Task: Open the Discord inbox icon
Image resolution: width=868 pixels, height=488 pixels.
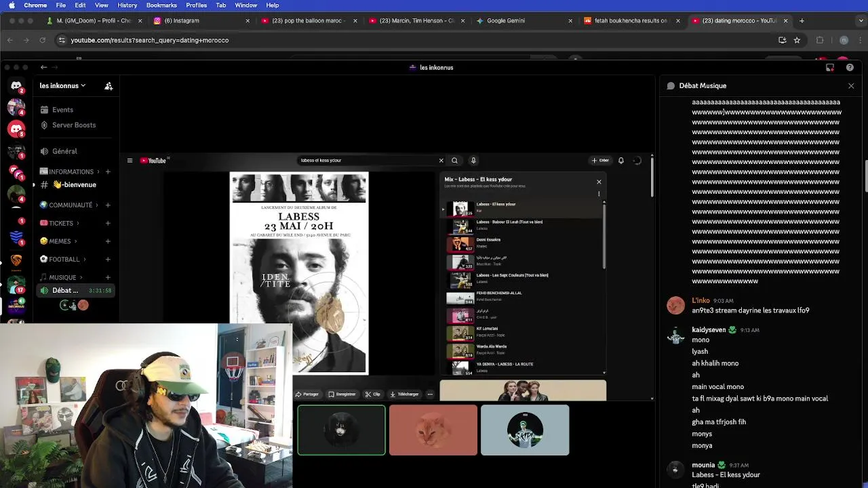Action: click(830, 68)
